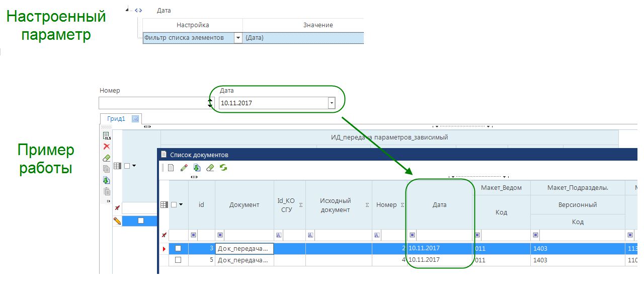
Task: Switch to the Грид1 tab
Action: click(x=116, y=119)
